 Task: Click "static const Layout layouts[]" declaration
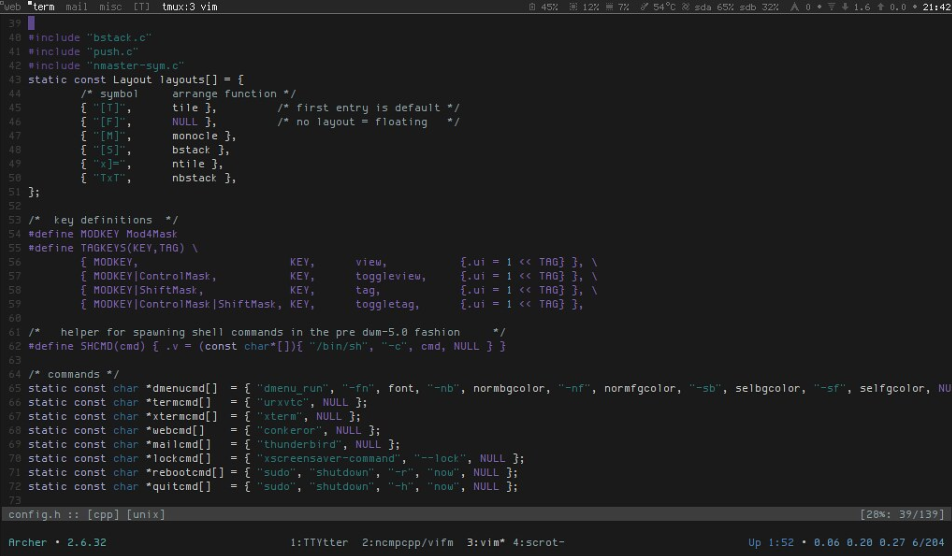pyautogui.click(x=122, y=80)
